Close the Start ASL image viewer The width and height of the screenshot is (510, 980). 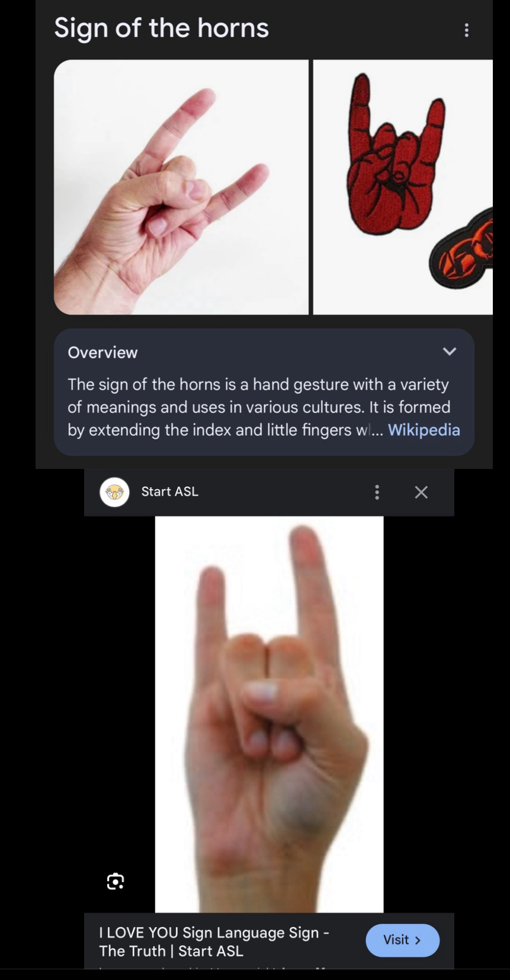[421, 492]
